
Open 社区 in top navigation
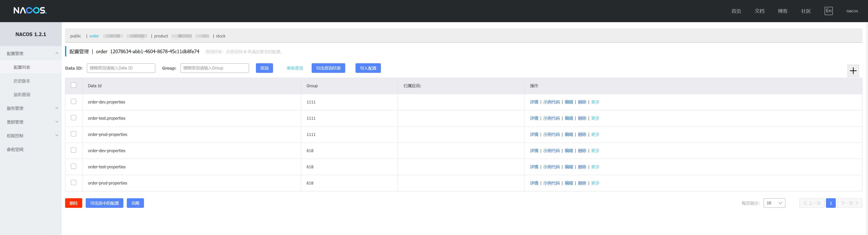point(806,11)
